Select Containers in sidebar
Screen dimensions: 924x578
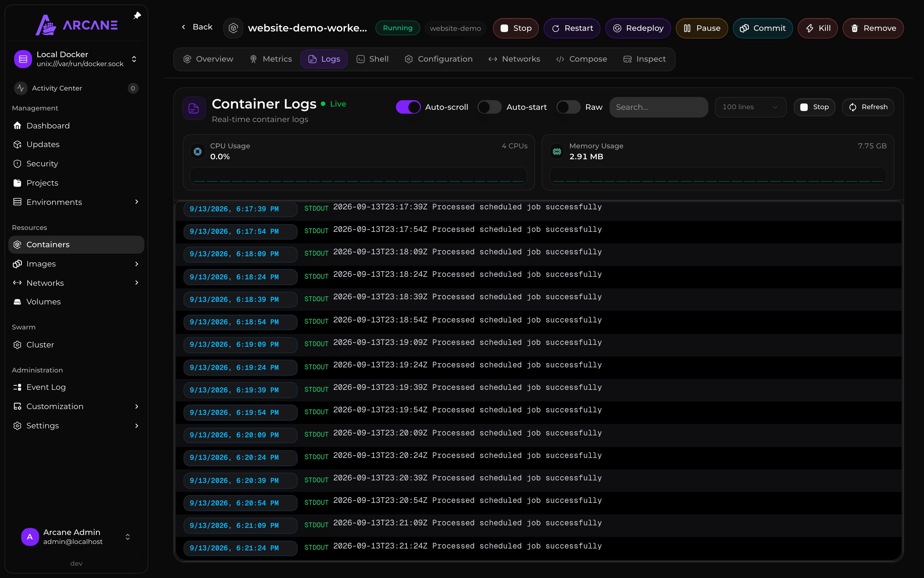point(76,245)
